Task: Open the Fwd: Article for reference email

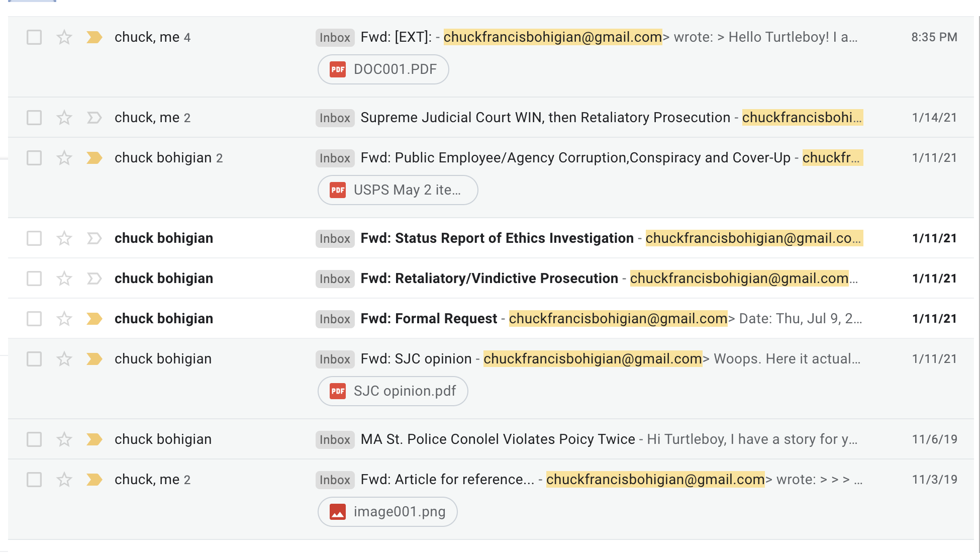Action: (447, 480)
